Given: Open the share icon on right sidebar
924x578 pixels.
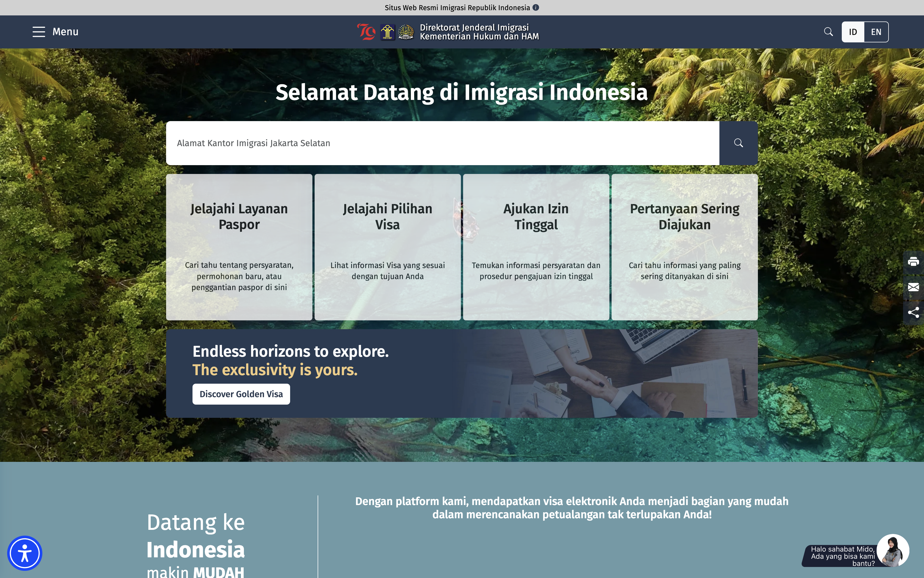Looking at the screenshot, I should 913,312.
